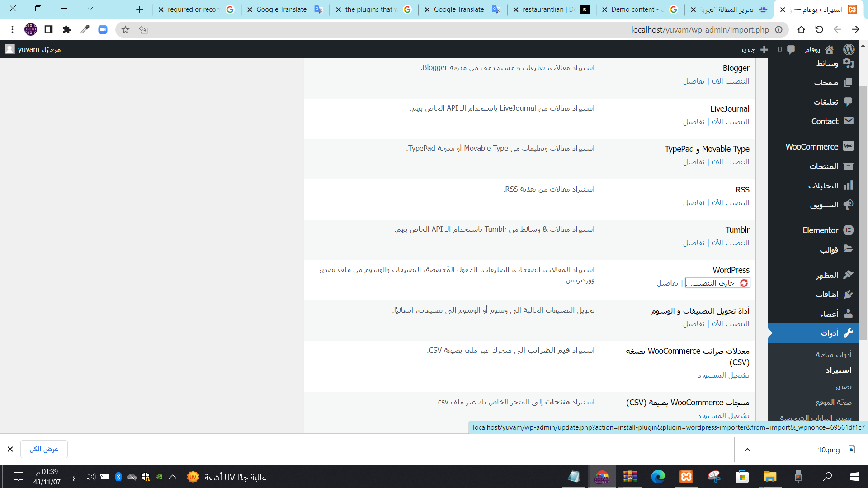The width and height of the screenshot is (868, 488).
Task: Open the WooCommerce sidebar menu icon
Action: (x=848, y=146)
